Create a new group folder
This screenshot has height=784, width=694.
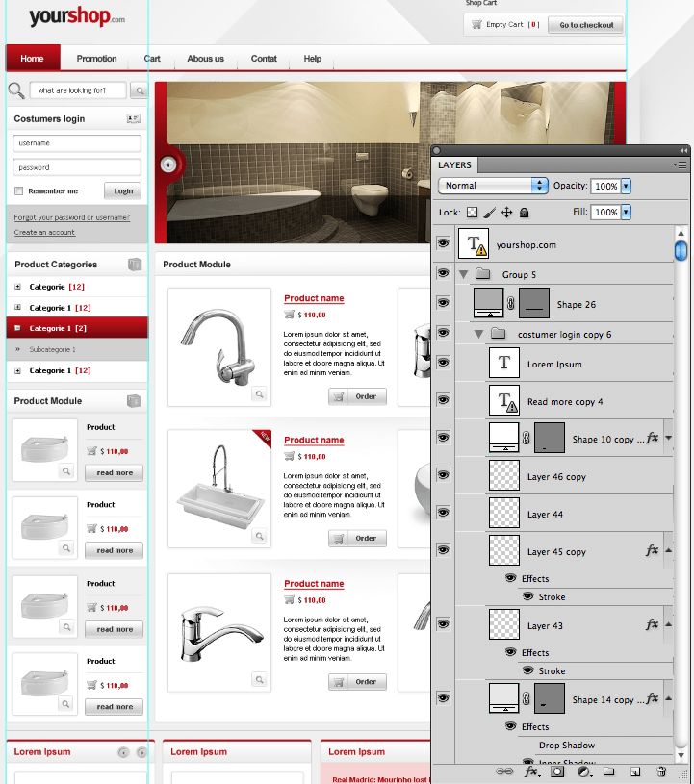[x=609, y=771]
